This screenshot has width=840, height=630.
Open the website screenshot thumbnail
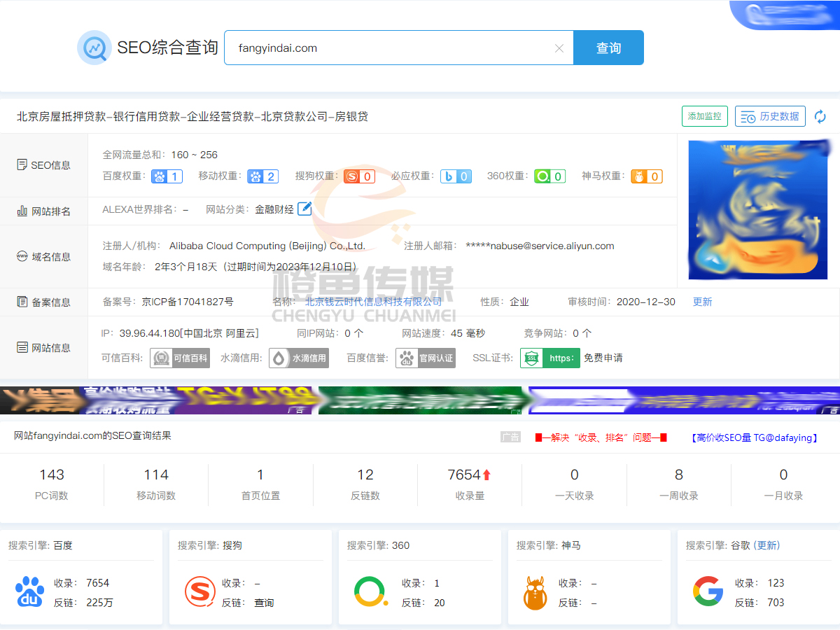tap(758, 210)
